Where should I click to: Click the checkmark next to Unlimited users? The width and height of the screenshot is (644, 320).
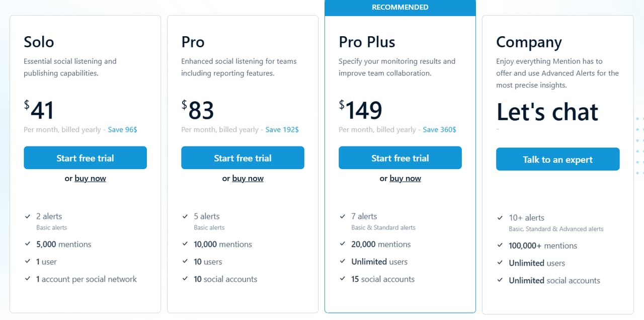click(343, 262)
